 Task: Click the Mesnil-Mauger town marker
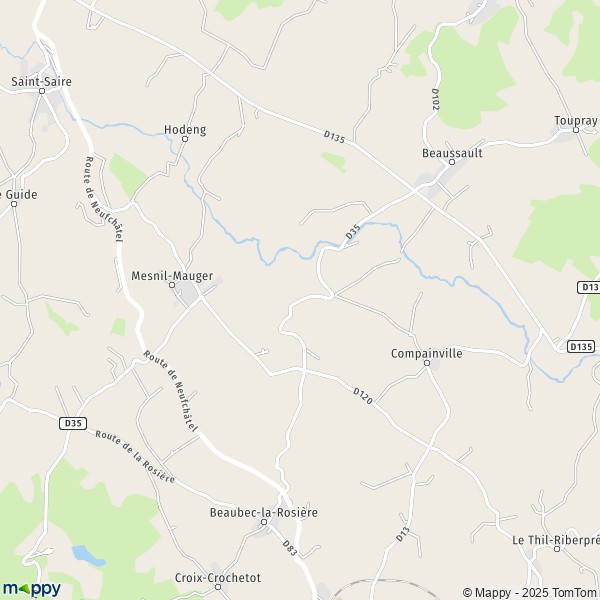[x=172, y=285]
